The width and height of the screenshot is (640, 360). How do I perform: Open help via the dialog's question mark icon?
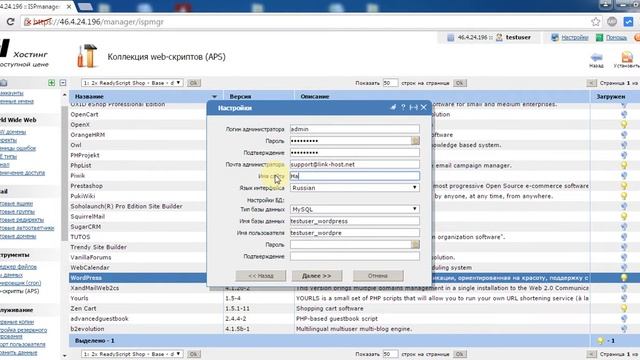tap(403, 107)
